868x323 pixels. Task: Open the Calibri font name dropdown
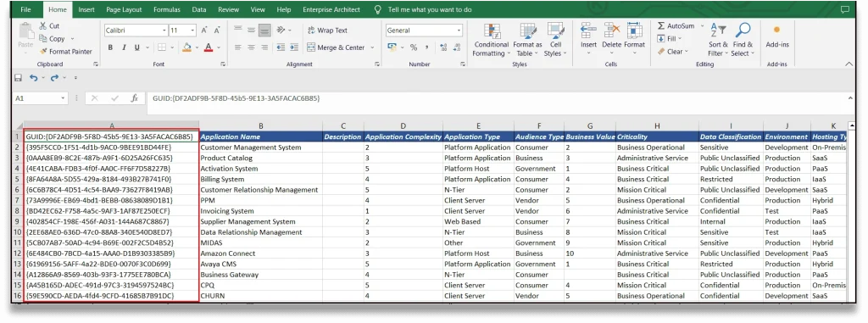[164, 31]
